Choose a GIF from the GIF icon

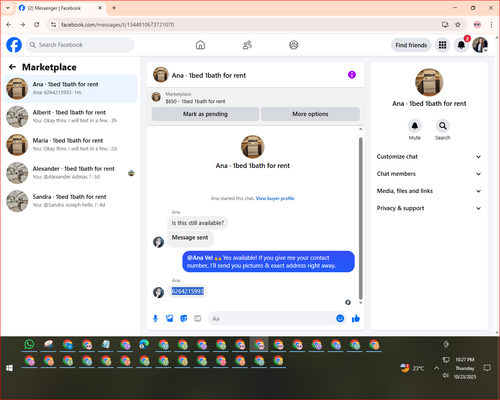[198, 319]
